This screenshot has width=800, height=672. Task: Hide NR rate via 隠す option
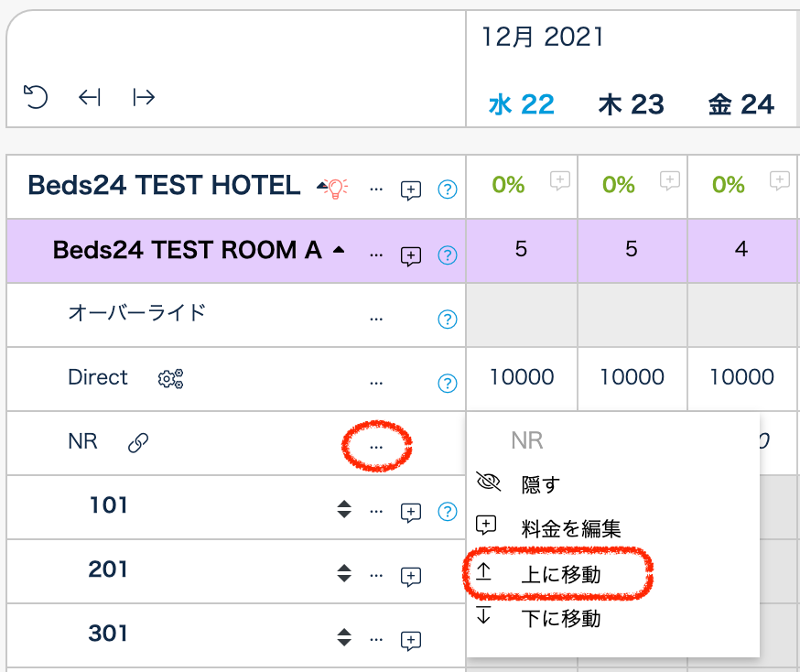[x=539, y=484]
